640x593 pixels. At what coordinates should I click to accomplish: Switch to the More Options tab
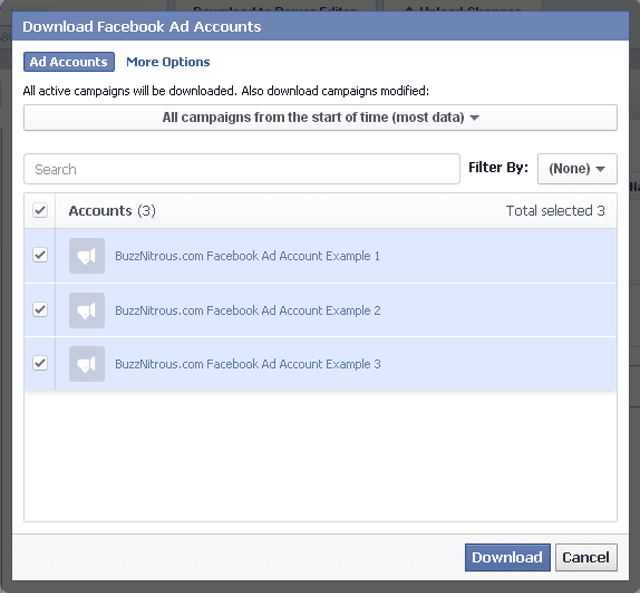168,62
